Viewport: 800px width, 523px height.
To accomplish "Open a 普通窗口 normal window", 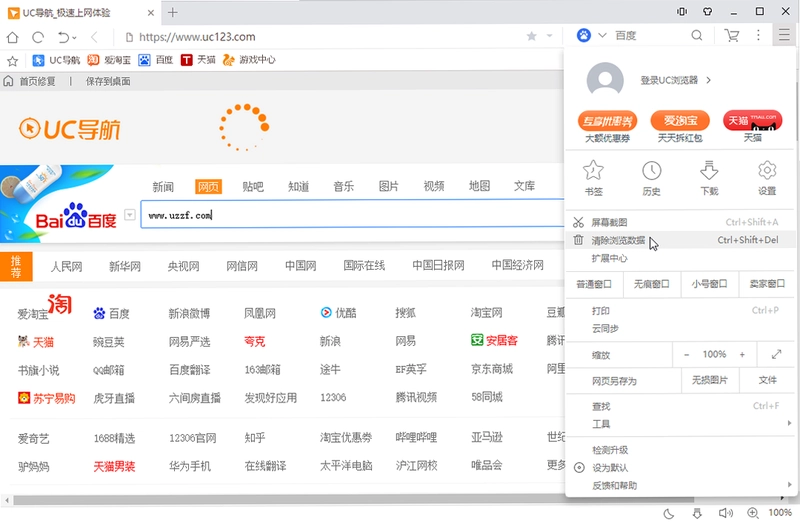I will click(x=594, y=284).
